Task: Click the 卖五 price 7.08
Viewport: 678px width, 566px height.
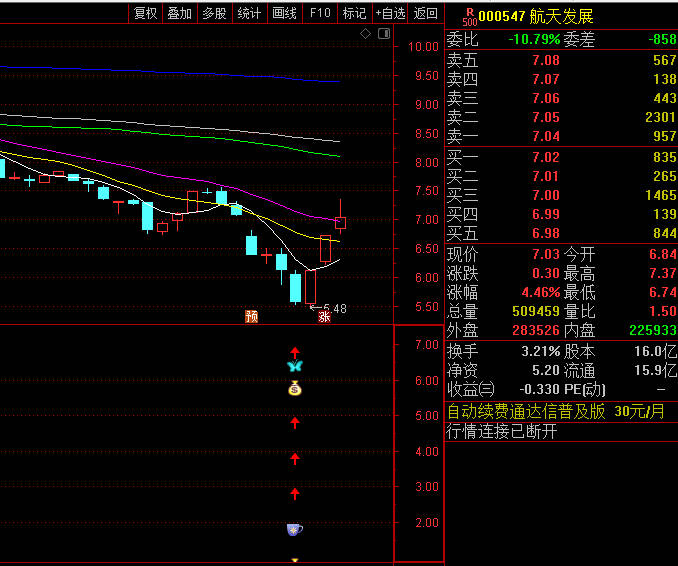Action: (546, 60)
